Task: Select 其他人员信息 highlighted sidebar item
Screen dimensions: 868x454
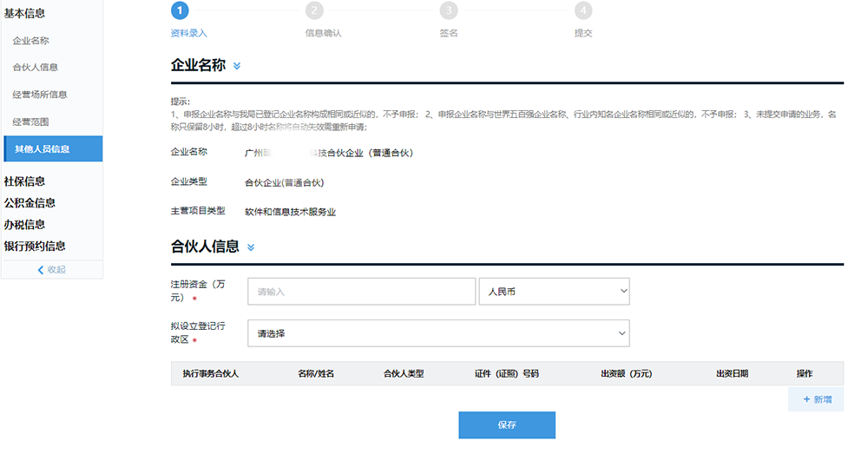Action: 53,149
